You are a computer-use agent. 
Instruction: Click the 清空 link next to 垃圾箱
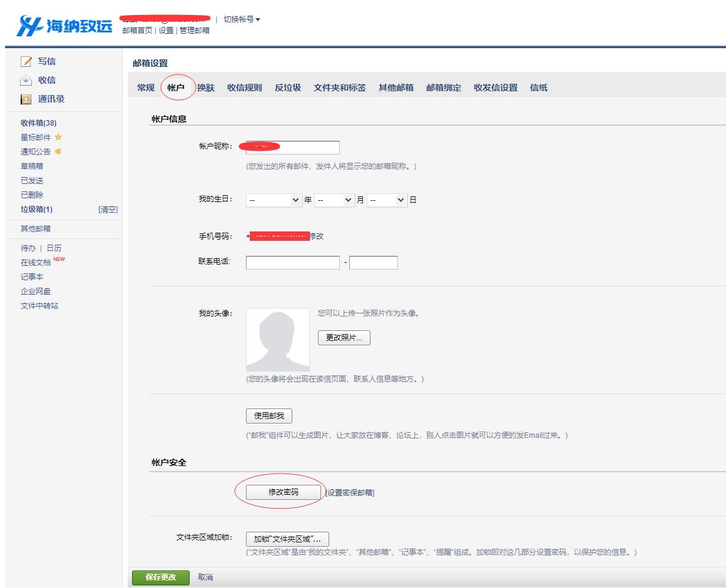(x=108, y=210)
